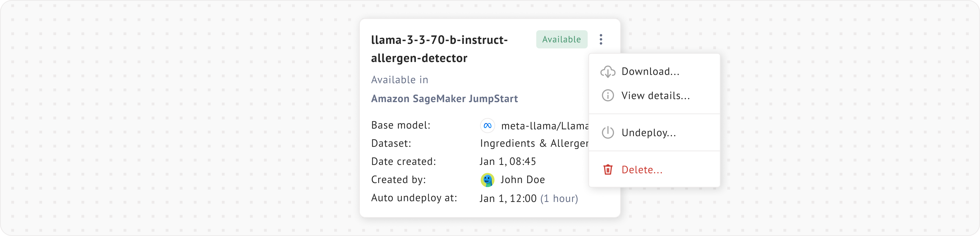
Task: Click the power undeploy icon
Action: coord(607,132)
